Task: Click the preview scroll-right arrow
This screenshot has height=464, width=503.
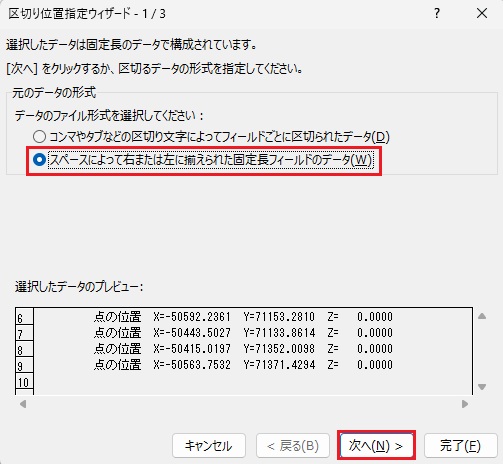Action: [x=465, y=404]
